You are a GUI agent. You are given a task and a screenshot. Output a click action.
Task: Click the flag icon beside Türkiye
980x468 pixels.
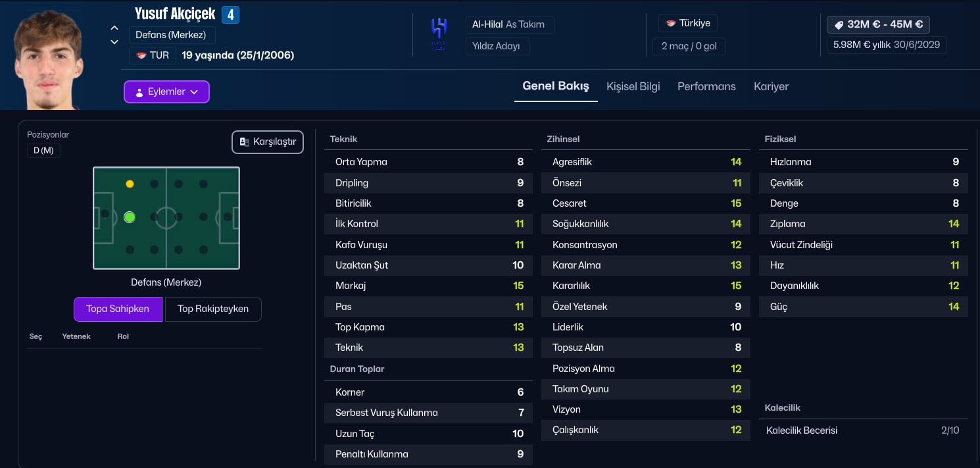671,23
